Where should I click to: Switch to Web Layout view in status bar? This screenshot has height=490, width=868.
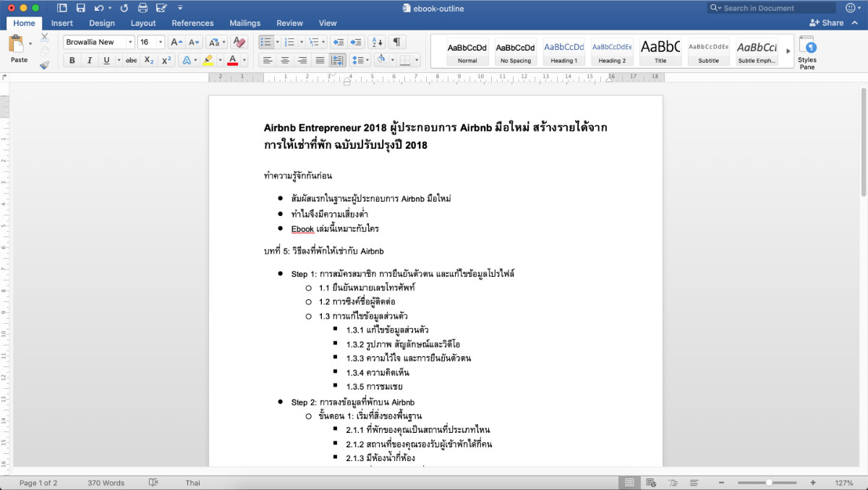click(651, 483)
